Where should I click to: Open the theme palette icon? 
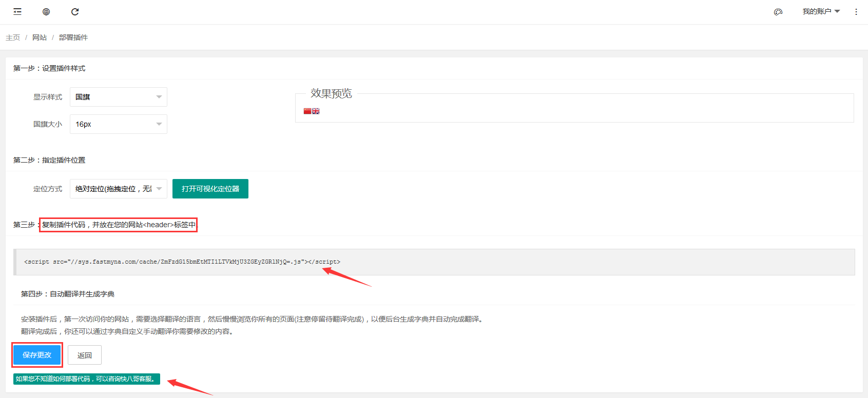(x=778, y=12)
